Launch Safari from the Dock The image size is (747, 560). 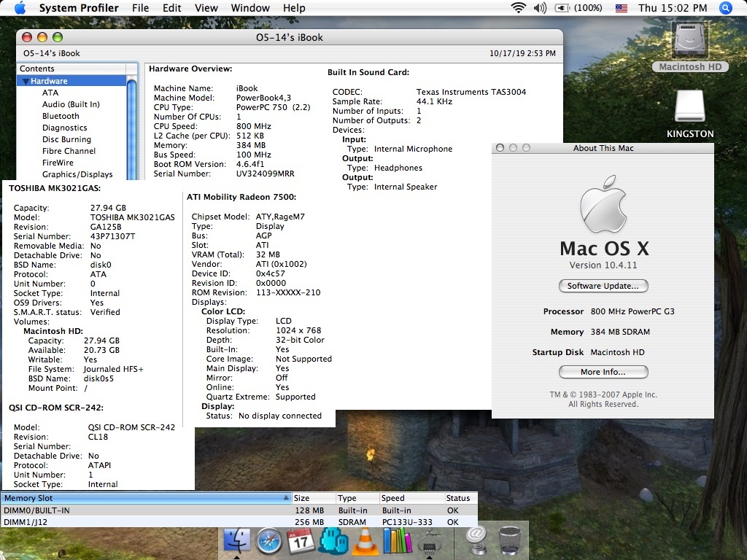pos(269,541)
